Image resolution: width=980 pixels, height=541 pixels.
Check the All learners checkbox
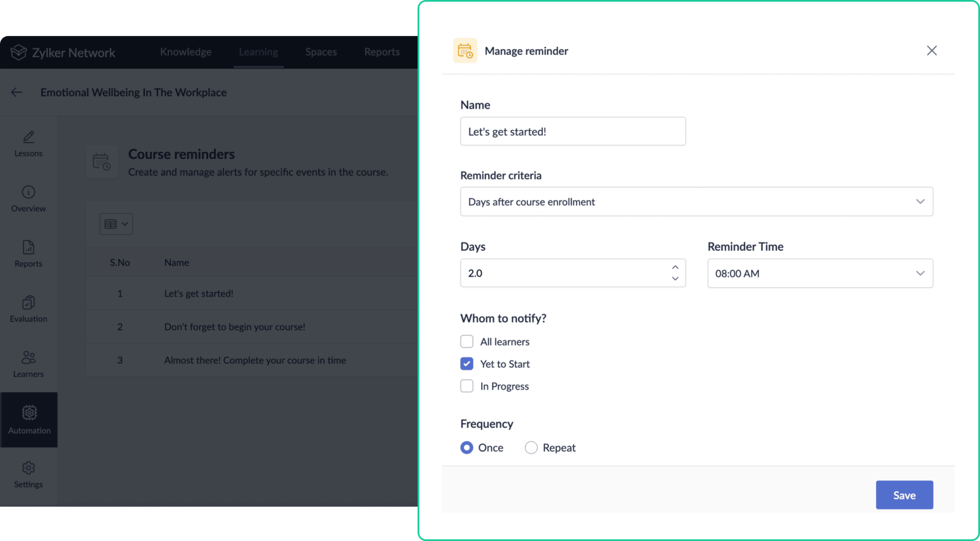[467, 341]
